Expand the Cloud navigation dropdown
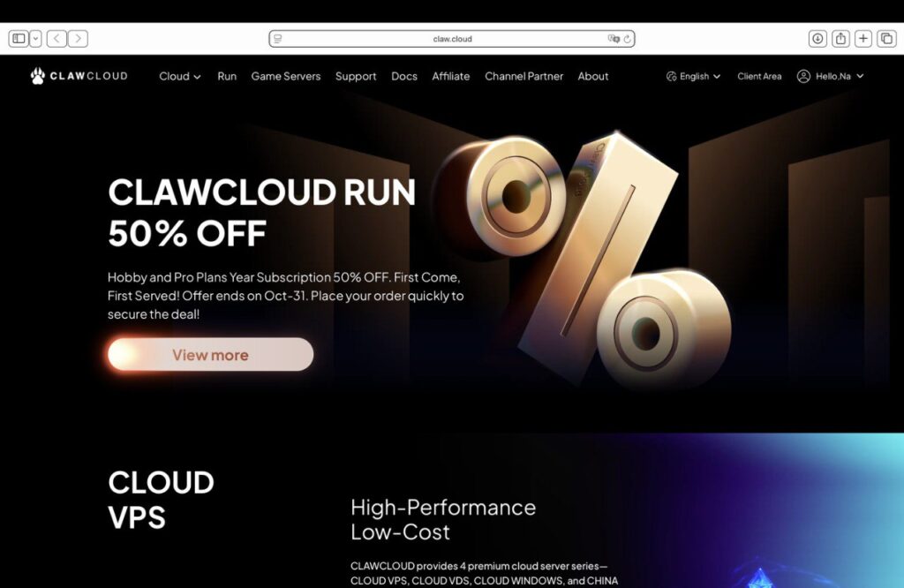 (x=179, y=76)
